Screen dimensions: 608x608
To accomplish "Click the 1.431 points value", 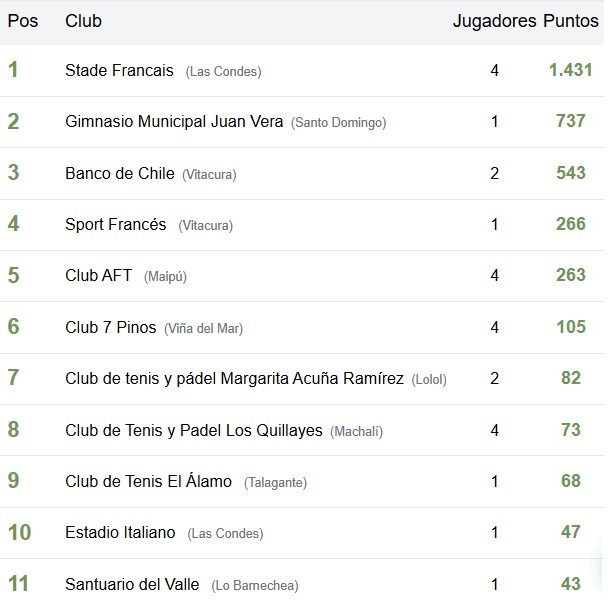I will pyautogui.click(x=570, y=70).
